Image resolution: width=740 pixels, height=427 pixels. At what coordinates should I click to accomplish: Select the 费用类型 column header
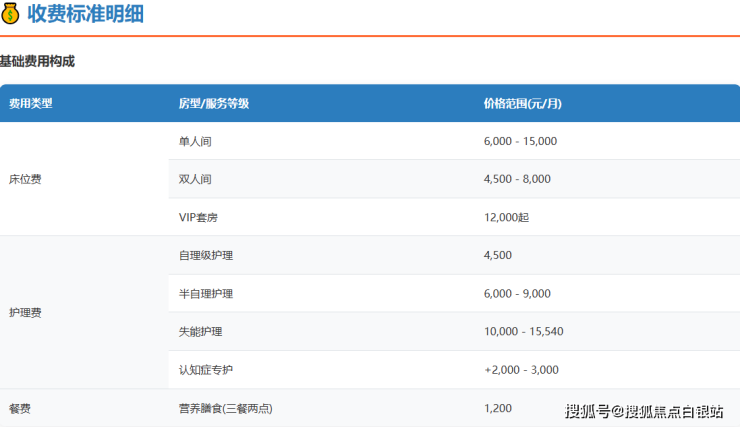(x=31, y=103)
